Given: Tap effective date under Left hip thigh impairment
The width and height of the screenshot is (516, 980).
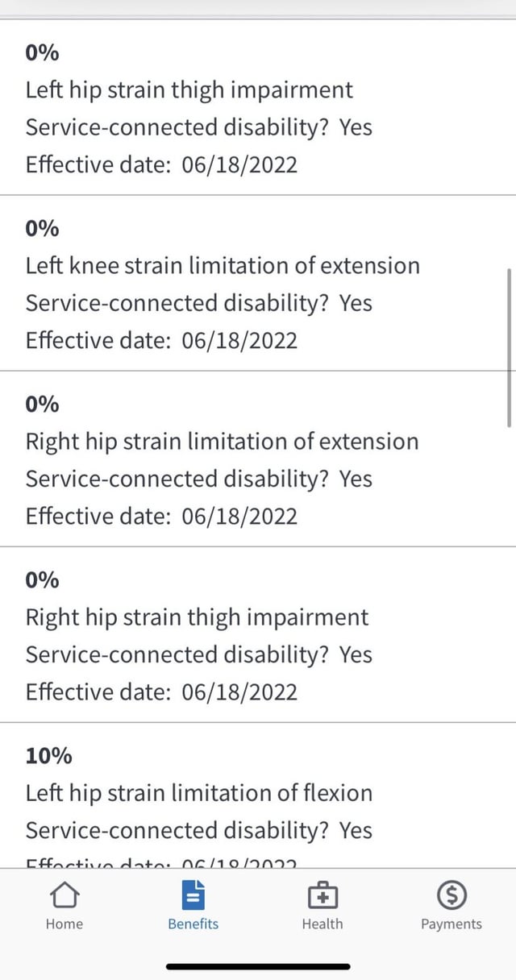Looking at the screenshot, I should click(x=161, y=165).
